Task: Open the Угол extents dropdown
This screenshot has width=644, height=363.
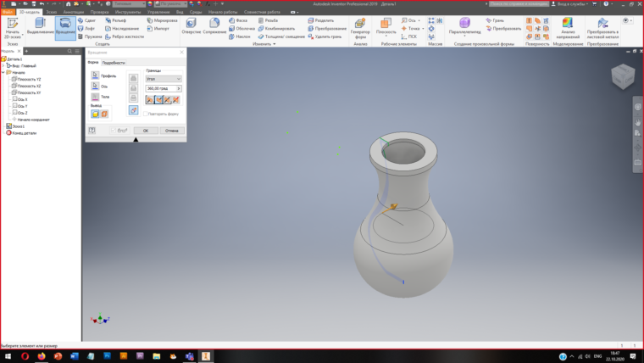Action: coord(163,78)
